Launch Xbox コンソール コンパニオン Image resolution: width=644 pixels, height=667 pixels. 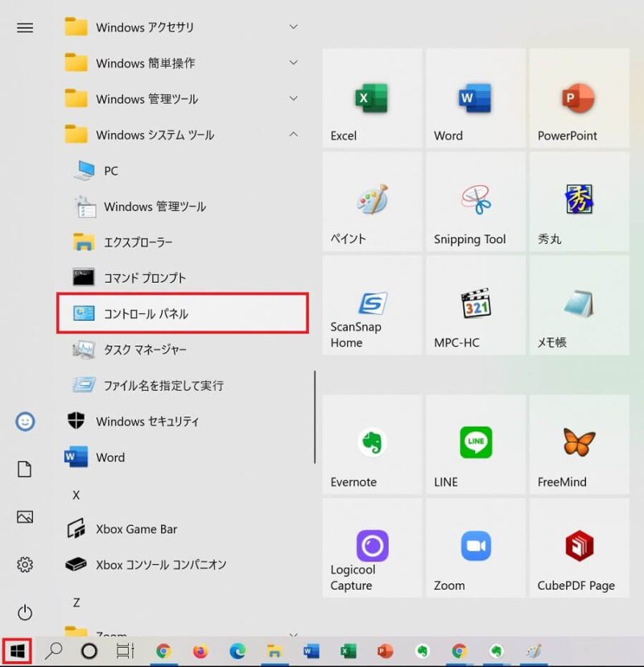point(183,565)
